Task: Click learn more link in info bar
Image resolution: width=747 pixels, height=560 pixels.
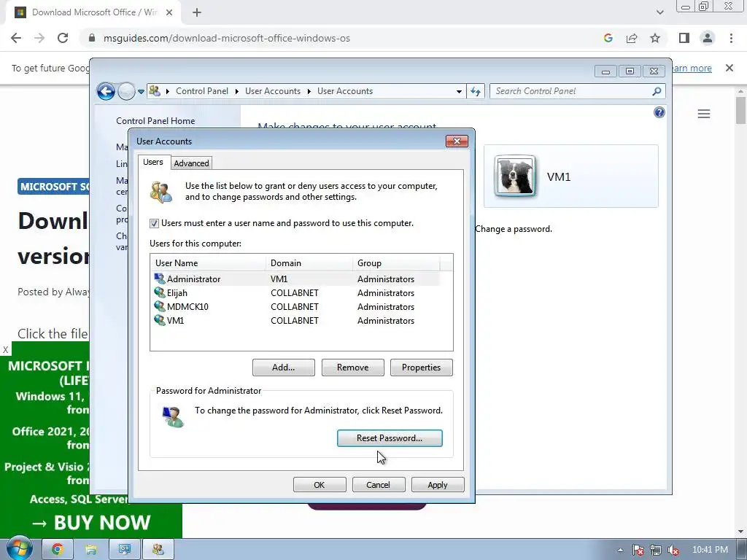Action: 692,68
